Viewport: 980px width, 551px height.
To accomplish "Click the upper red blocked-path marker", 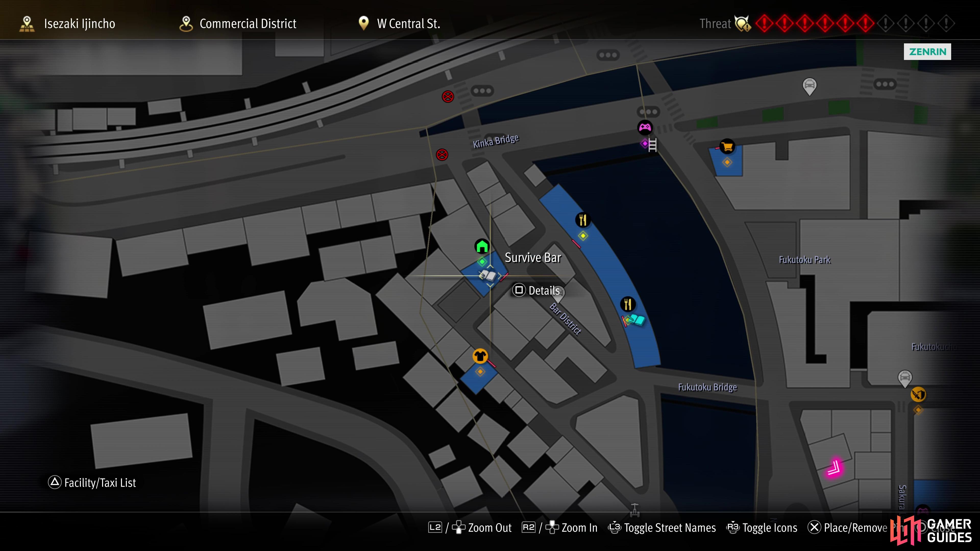I will point(448,97).
